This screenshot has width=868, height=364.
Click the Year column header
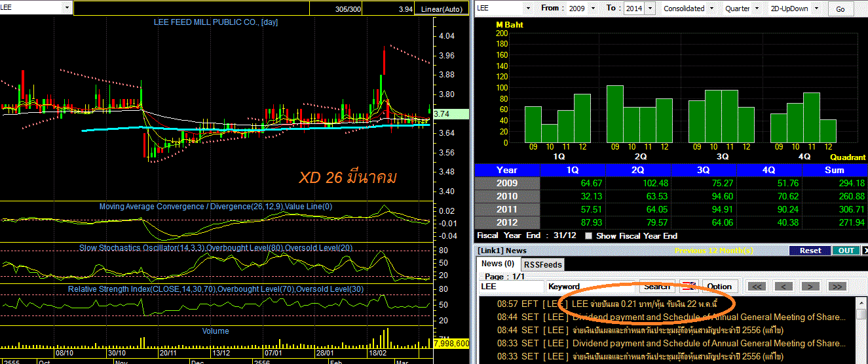(x=507, y=170)
